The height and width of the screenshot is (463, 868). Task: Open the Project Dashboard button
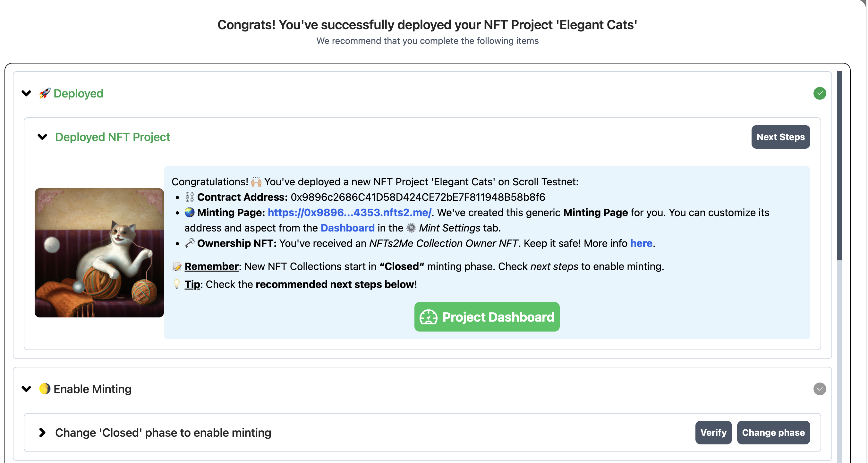click(x=487, y=317)
